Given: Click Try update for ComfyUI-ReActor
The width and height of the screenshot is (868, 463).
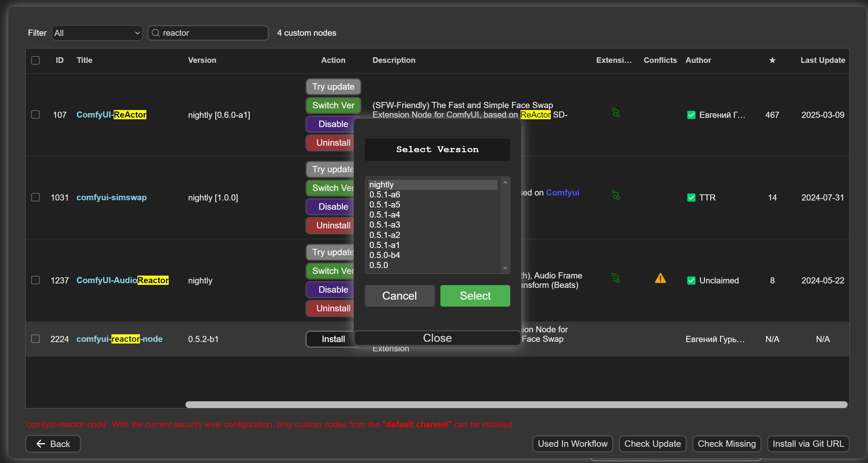Looking at the screenshot, I should (x=333, y=87).
